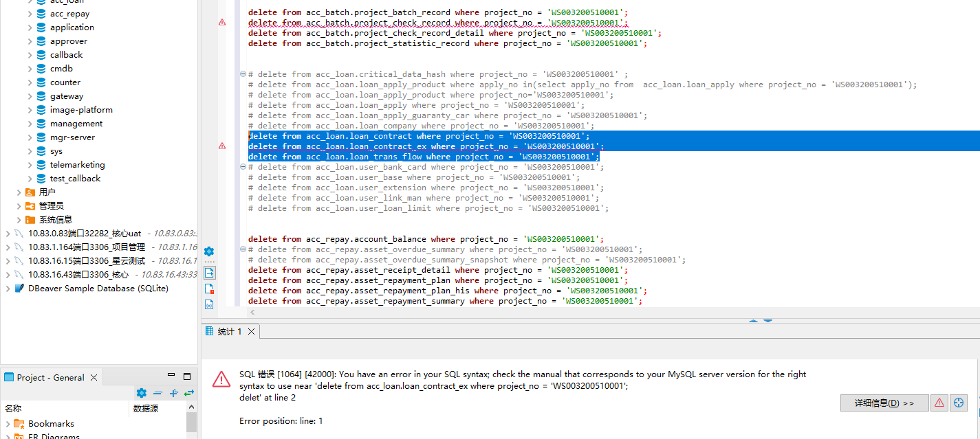Expand the counter database node

(x=30, y=82)
